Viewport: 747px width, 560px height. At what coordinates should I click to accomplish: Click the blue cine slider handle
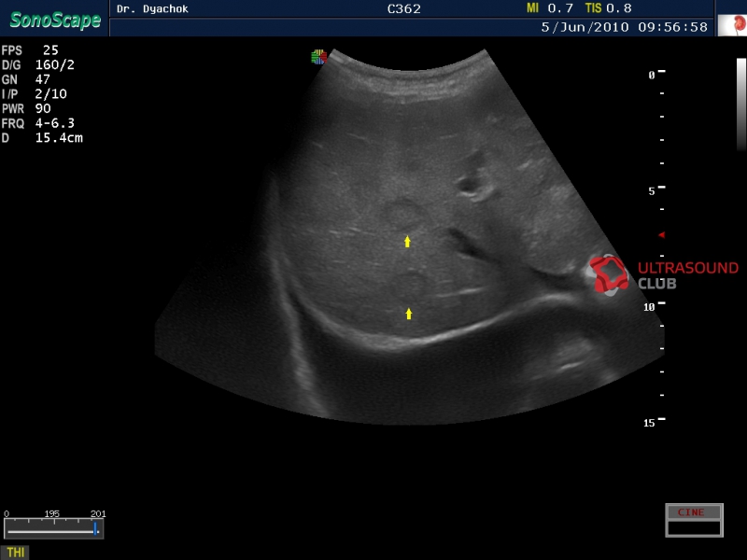95,528
